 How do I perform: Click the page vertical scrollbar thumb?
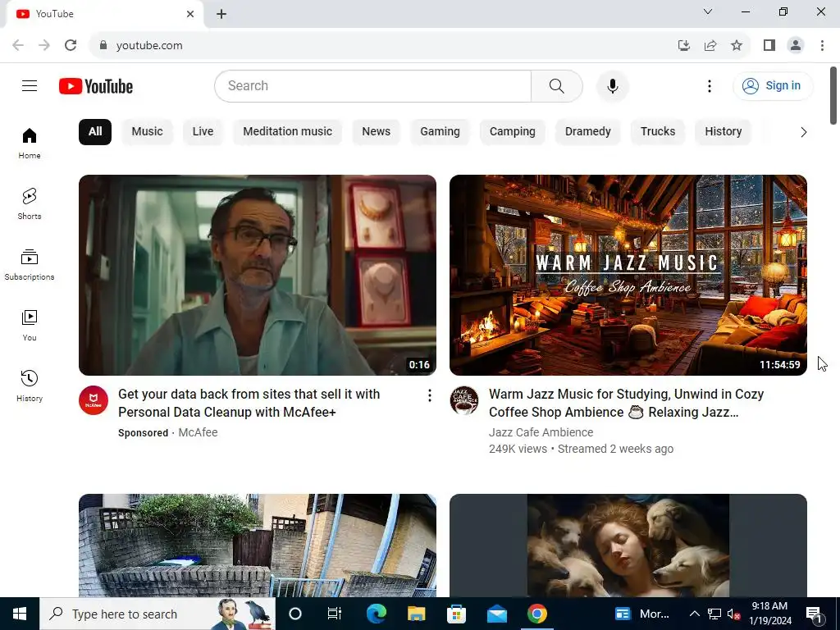pos(833,95)
